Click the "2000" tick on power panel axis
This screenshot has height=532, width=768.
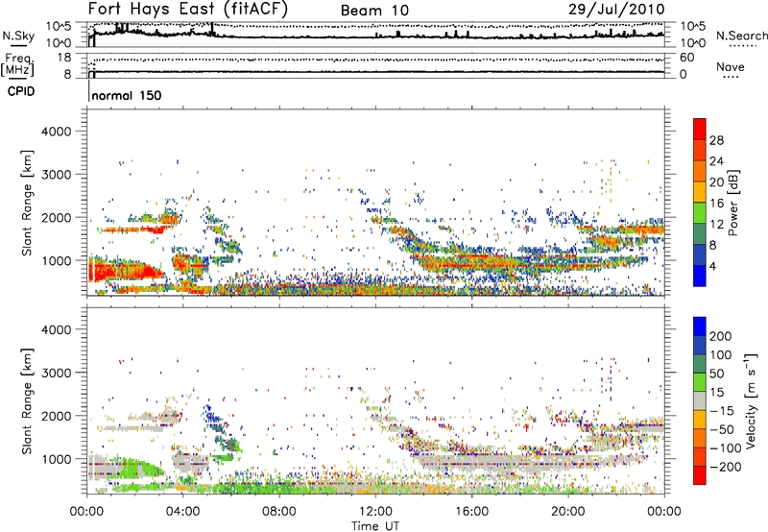(57, 217)
